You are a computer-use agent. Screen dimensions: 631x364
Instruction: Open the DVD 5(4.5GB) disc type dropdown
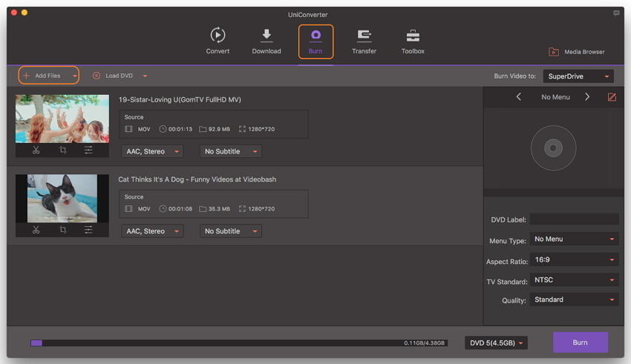pyautogui.click(x=496, y=343)
